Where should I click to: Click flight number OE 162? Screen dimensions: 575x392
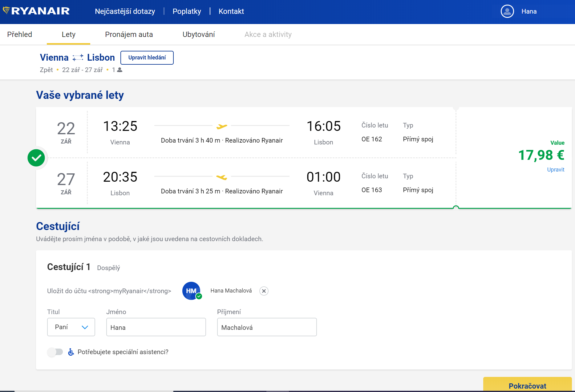(x=372, y=139)
